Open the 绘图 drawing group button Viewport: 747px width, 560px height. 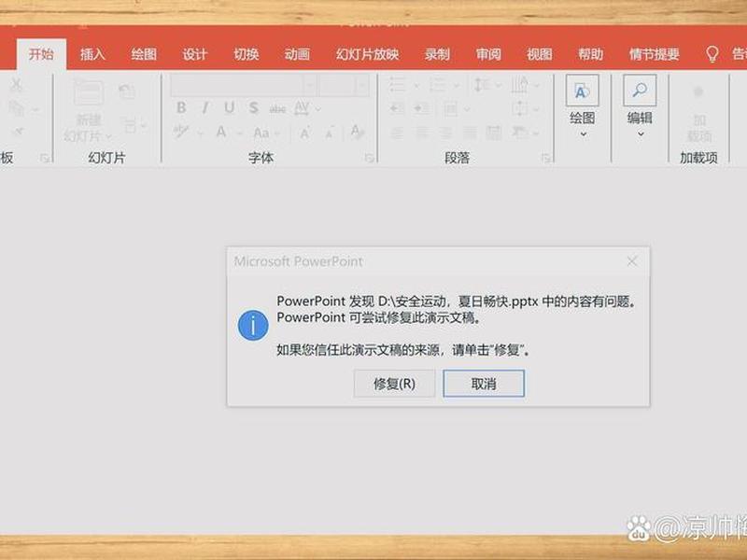pyautogui.click(x=582, y=105)
